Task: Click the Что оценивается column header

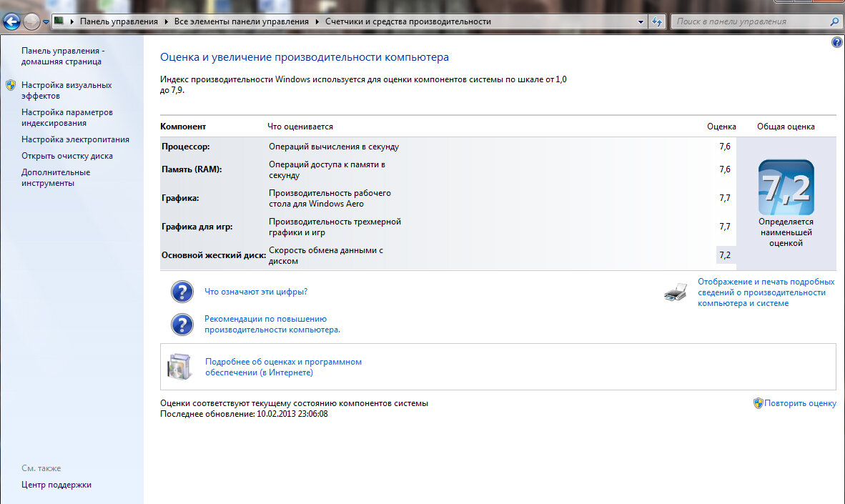Action: click(x=300, y=127)
